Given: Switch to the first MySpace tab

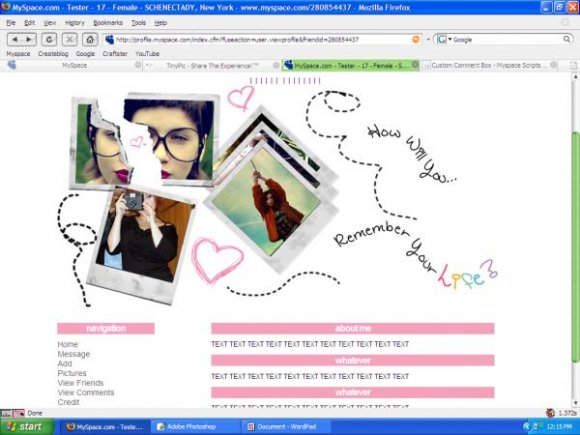Looking at the screenshot, I should (74, 65).
